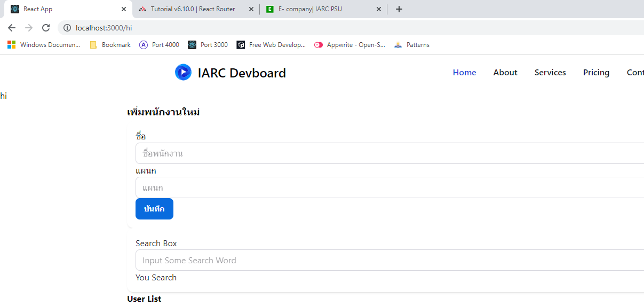
Task: Open the Port 4000 bookmark
Action: pos(160,45)
